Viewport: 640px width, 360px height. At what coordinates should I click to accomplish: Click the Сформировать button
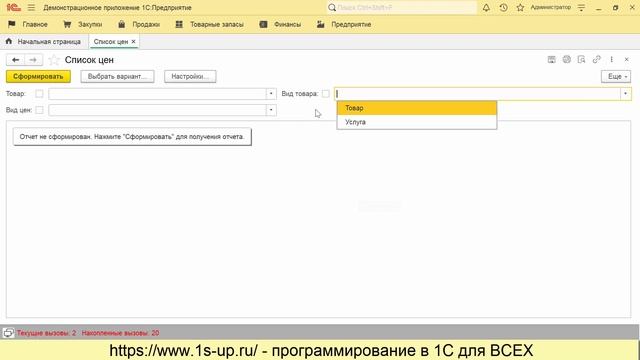38,76
